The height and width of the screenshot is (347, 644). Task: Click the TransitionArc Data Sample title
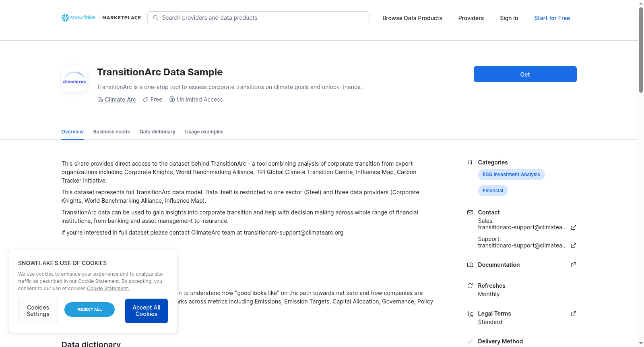(x=160, y=72)
